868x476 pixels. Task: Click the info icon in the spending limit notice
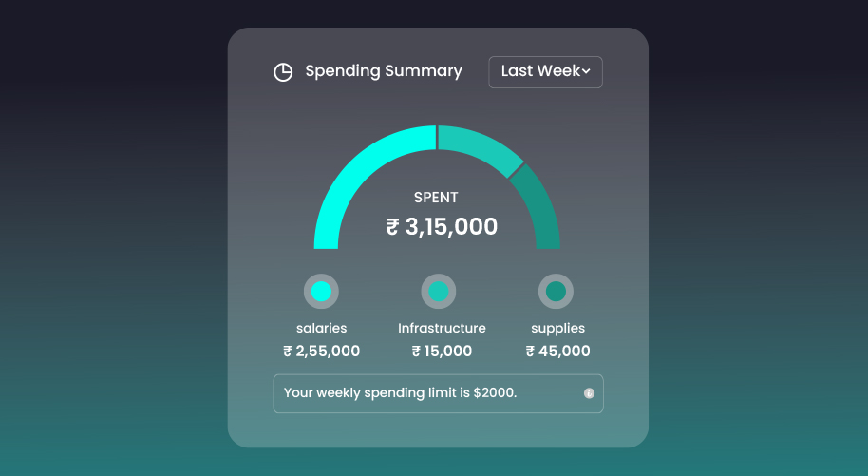tap(589, 393)
